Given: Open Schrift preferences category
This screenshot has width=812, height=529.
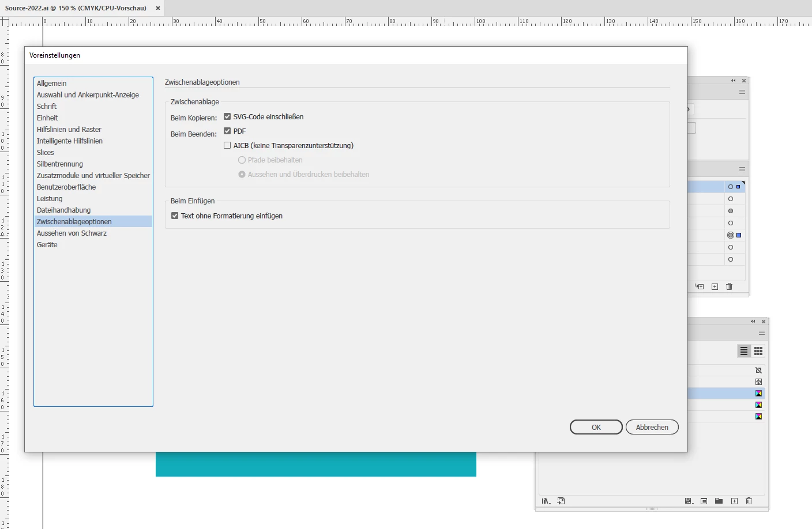Looking at the screenshot, I should (93, 106).
